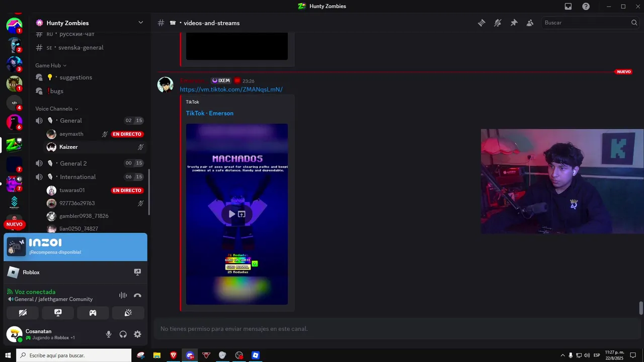Image resolution: width=644 pixels, height=362 pixels.
Task: Watch tuwaras01 EN DIRECTO stream badge
Action: click(x=127, y=191)
